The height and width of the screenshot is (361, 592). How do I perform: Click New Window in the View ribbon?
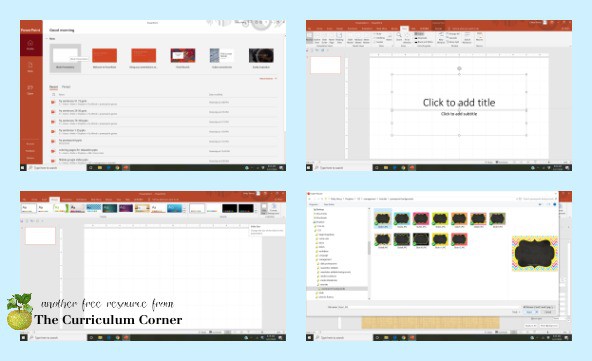[441, 38]
